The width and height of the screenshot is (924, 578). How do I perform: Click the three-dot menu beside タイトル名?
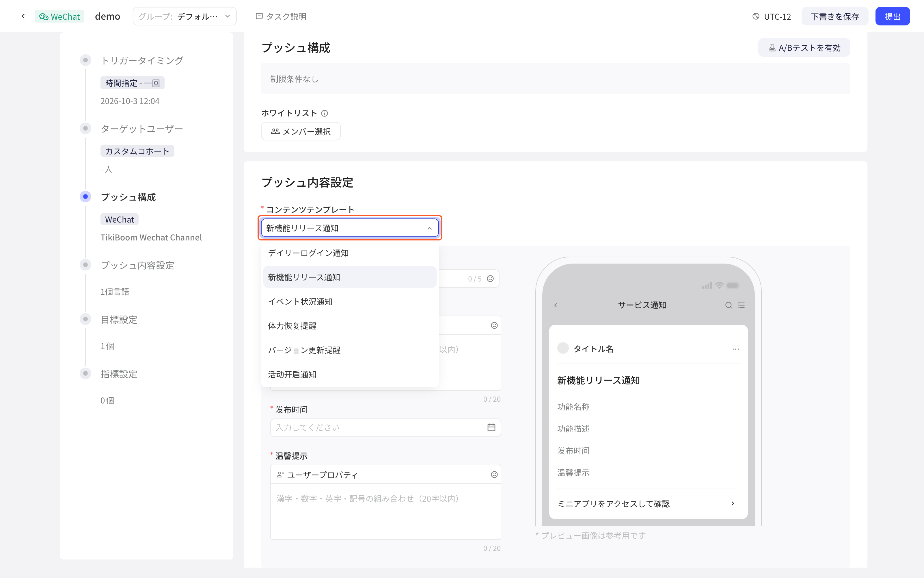(736, 349)
